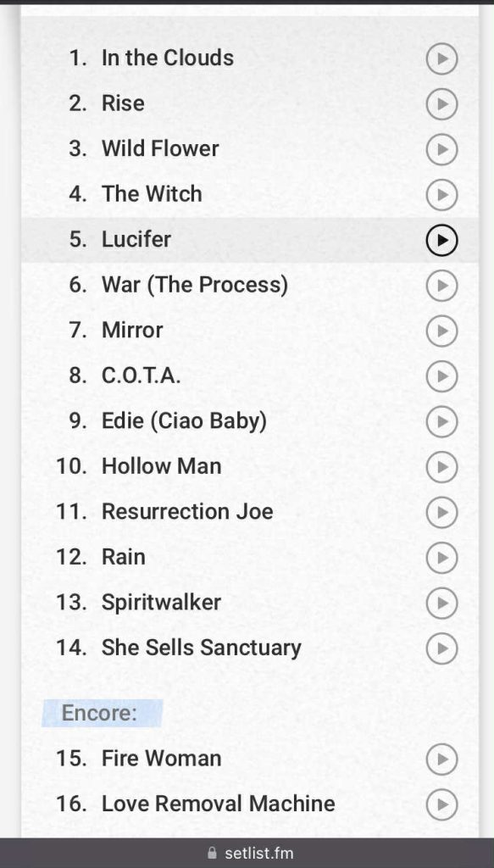This screenshot has height=868, width=494.
Task: Click play icon for Hollow Man
Action: click(x=441, y=467)
